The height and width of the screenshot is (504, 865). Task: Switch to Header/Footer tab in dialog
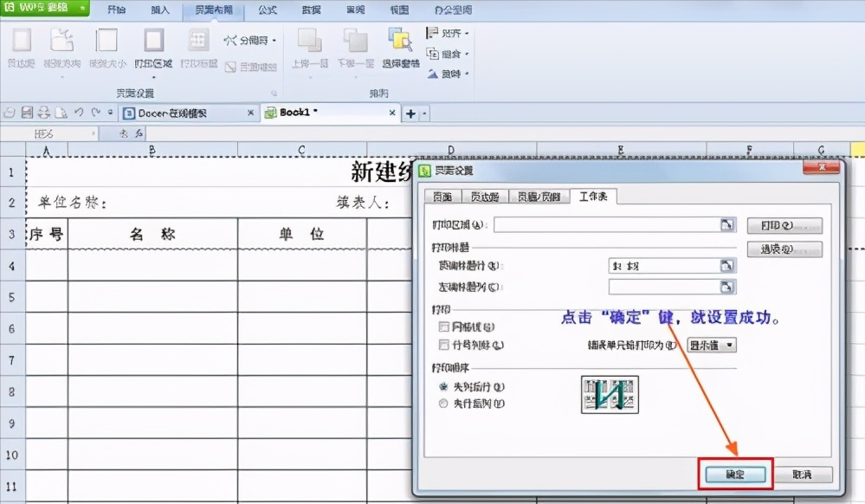pyautogui.click(x=539, y=197)
